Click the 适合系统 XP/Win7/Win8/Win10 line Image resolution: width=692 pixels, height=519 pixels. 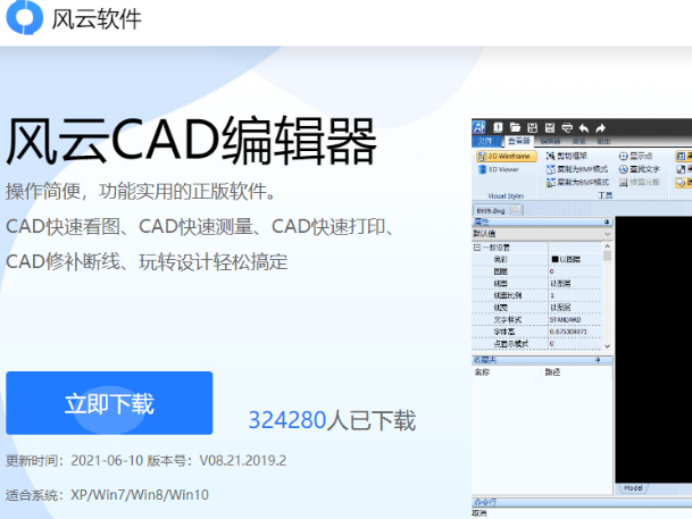[x=107, y=495]
